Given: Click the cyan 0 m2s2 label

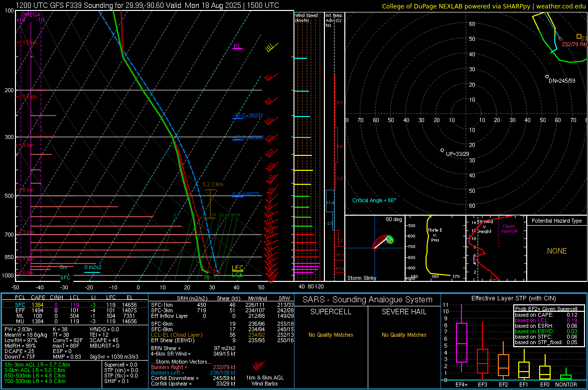Looking at the screenshot, I should point(93,267).
